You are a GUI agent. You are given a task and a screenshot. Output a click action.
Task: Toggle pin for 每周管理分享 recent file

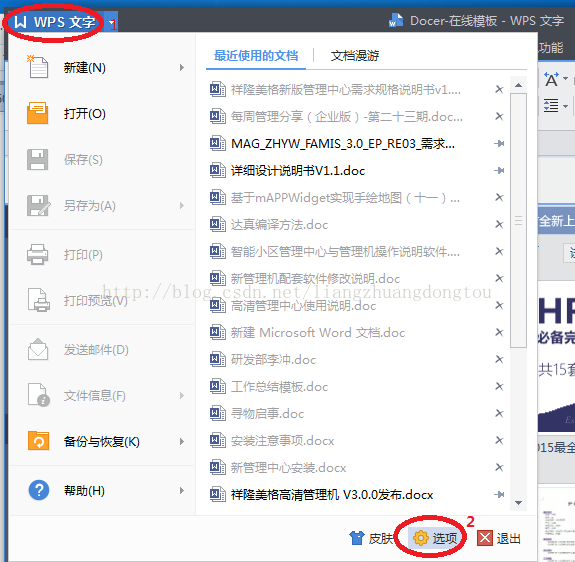tap(499, 117)
